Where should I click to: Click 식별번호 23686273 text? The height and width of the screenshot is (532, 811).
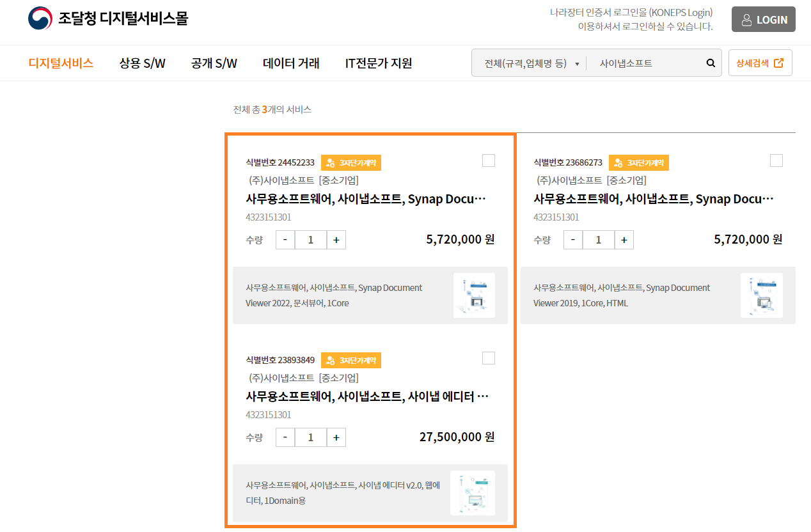coord(568,162)
